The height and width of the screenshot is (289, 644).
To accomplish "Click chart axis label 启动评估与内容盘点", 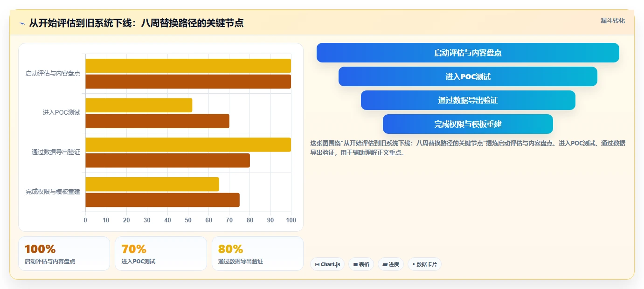I will [53, 74].
